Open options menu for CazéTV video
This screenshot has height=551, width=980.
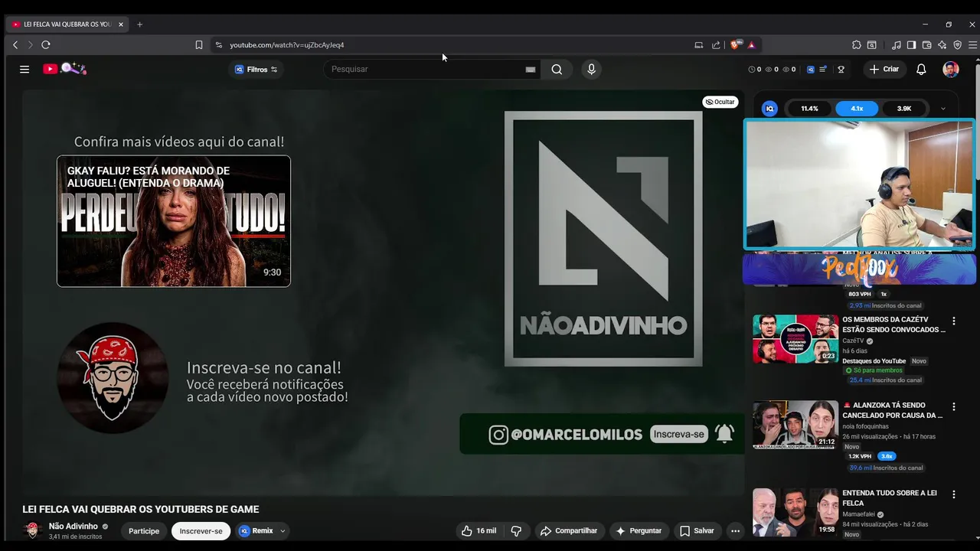coord(954,321)
